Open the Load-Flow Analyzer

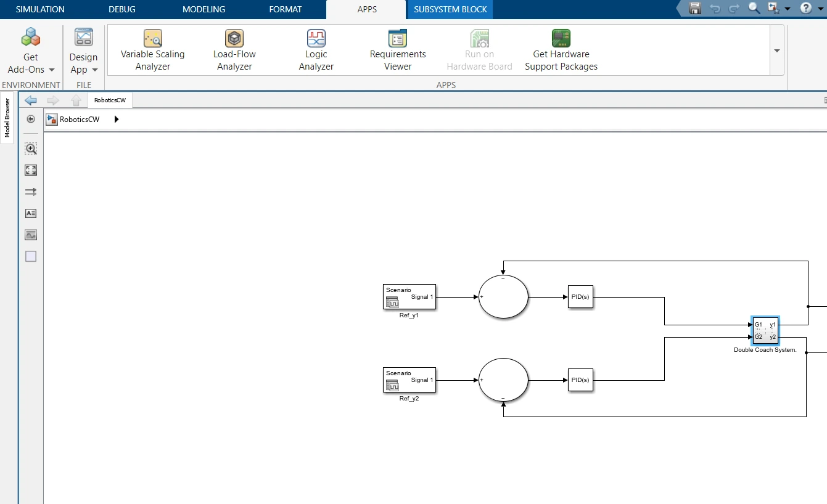pyautogui.click(x=234, y=49)
